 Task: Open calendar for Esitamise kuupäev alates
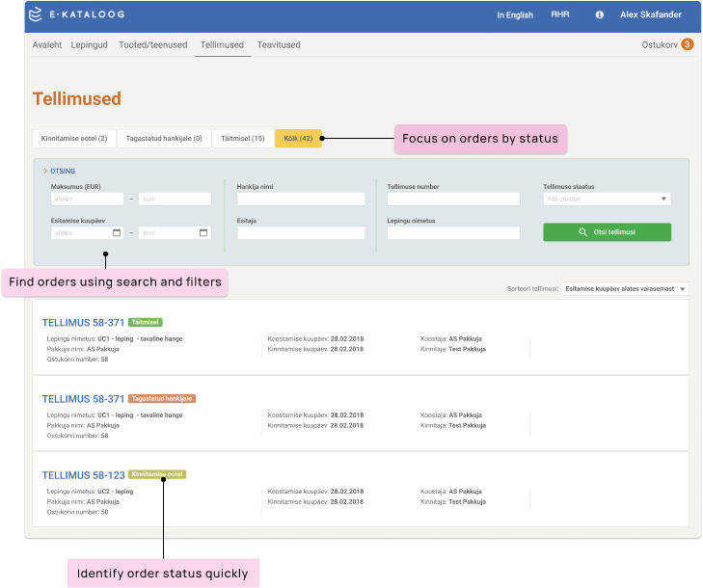pyautogui.click(x=117, y=232)
